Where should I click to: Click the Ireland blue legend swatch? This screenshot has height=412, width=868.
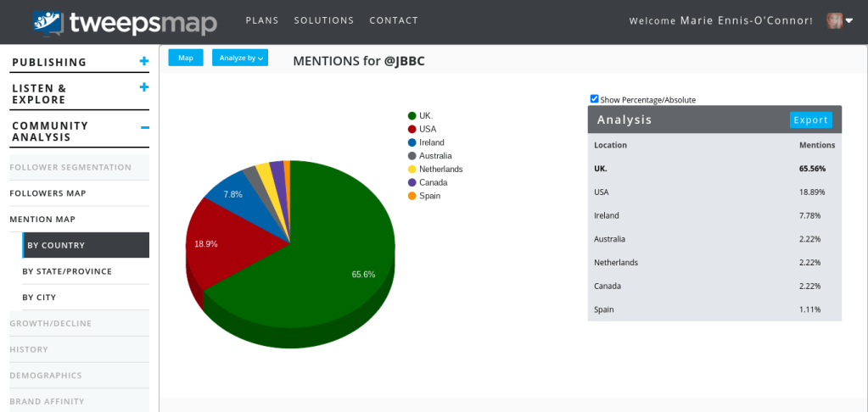point(412,142)
